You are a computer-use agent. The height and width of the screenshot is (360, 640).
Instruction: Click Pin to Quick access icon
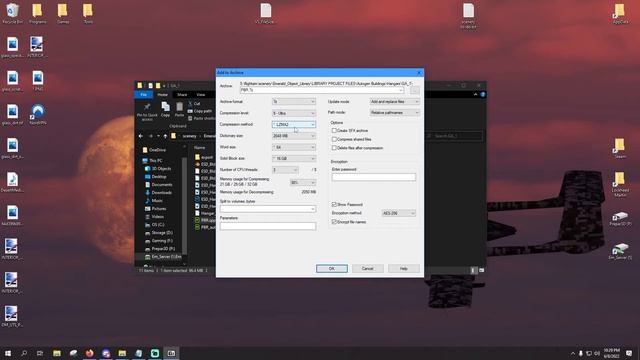(147, 111)
